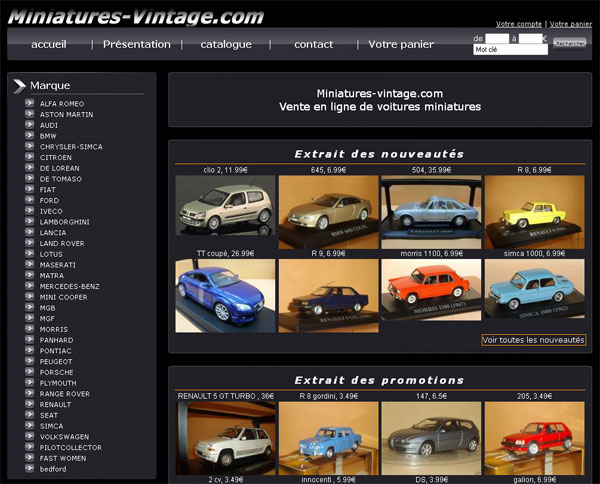Click the Mot clé keyword field

510,49
